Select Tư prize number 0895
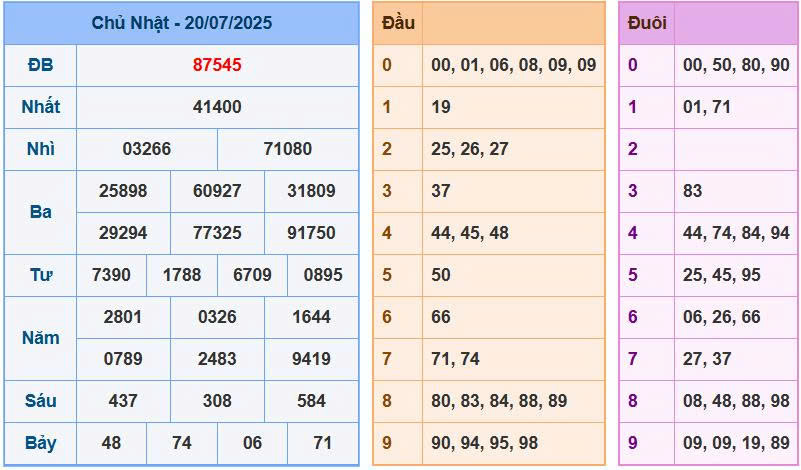The width and height of the screenshot is (801, 470). (323, 274)
